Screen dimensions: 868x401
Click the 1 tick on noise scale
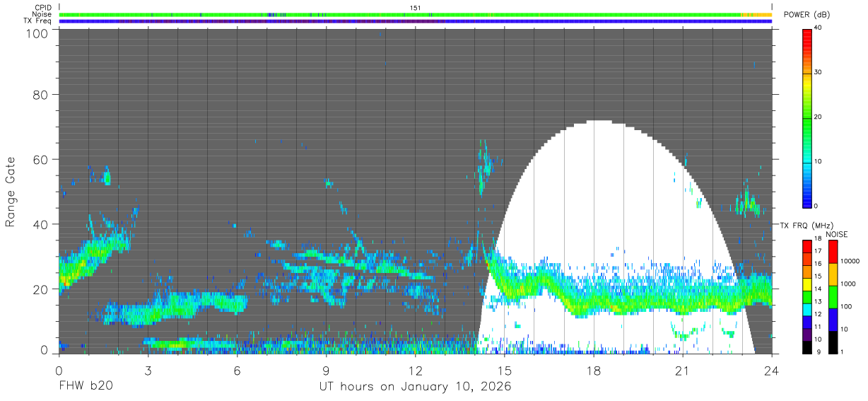841,351
